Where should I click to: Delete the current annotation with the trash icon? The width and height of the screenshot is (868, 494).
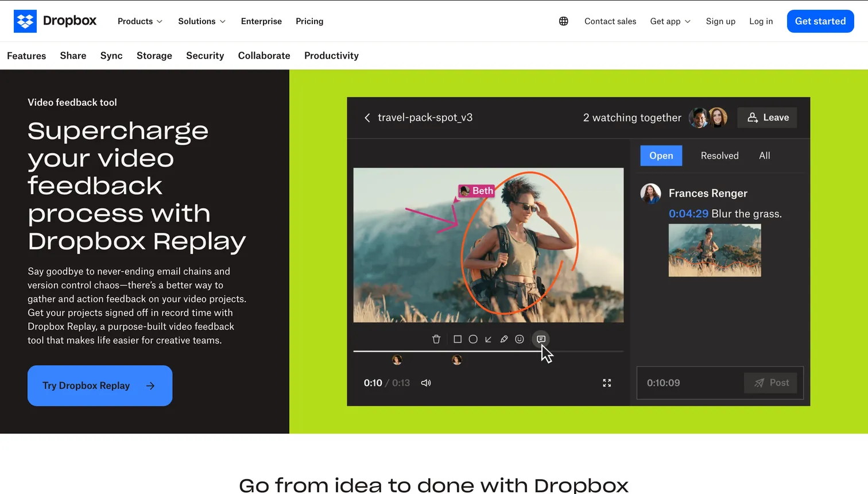(x=436, y=339)
